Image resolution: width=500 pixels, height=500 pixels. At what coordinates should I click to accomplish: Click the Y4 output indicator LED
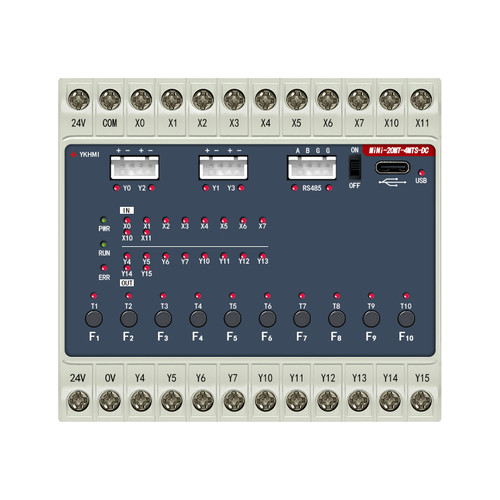[x=127, y=256]
